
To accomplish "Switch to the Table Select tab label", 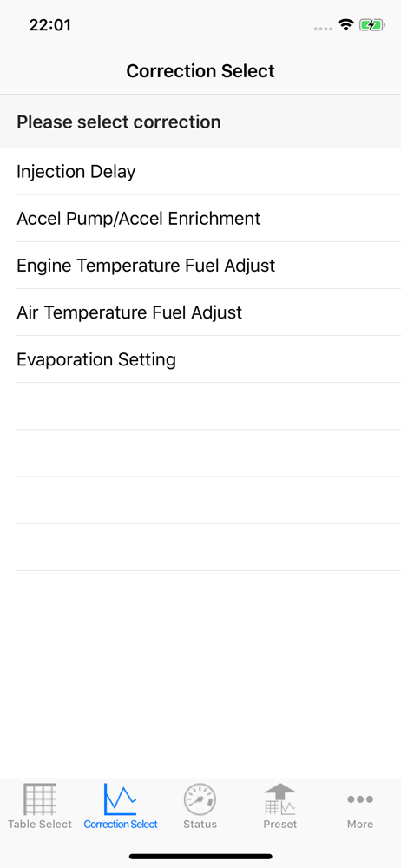I will pyautogui.click(x=40, y=825).
